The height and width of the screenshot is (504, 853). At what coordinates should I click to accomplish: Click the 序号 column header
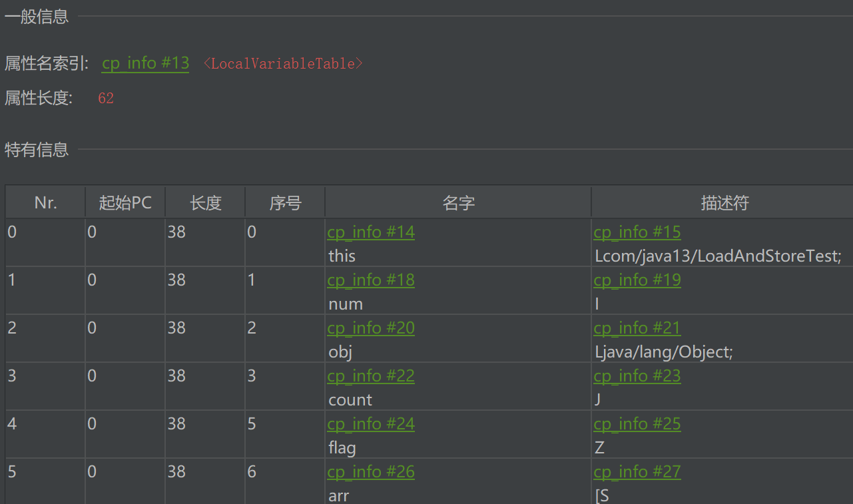point(285,202)
